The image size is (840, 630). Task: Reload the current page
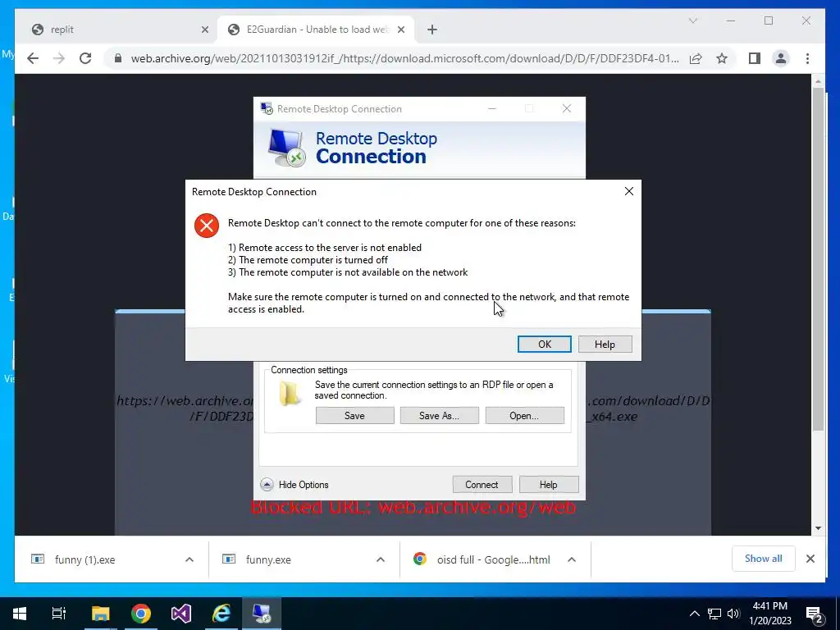(x=85, y=58)
